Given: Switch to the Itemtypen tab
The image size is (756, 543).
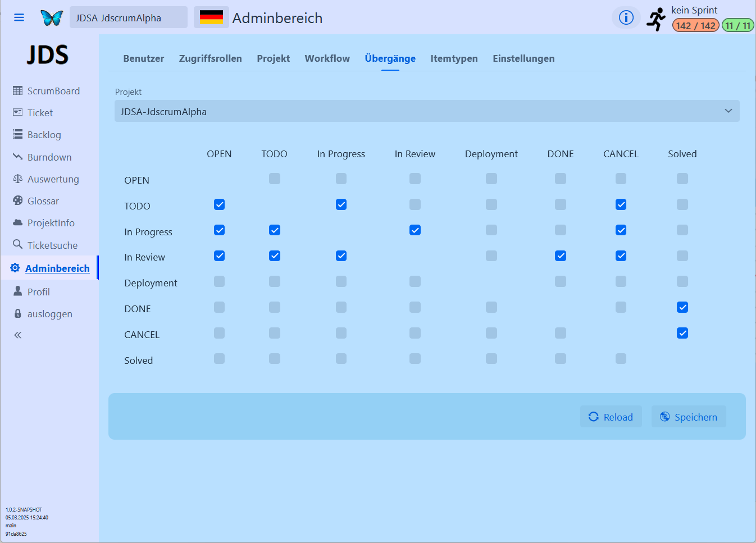Looking at the screenshot, I should tap(454, 58).
